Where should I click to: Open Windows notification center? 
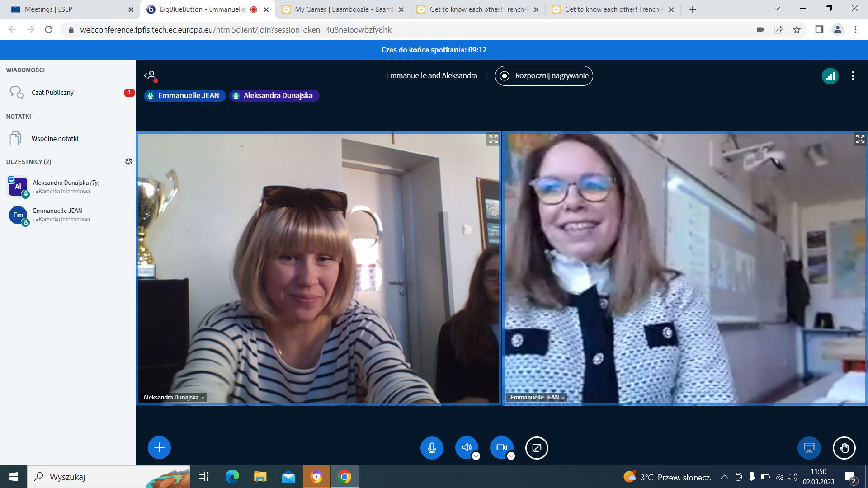[850, 477]
